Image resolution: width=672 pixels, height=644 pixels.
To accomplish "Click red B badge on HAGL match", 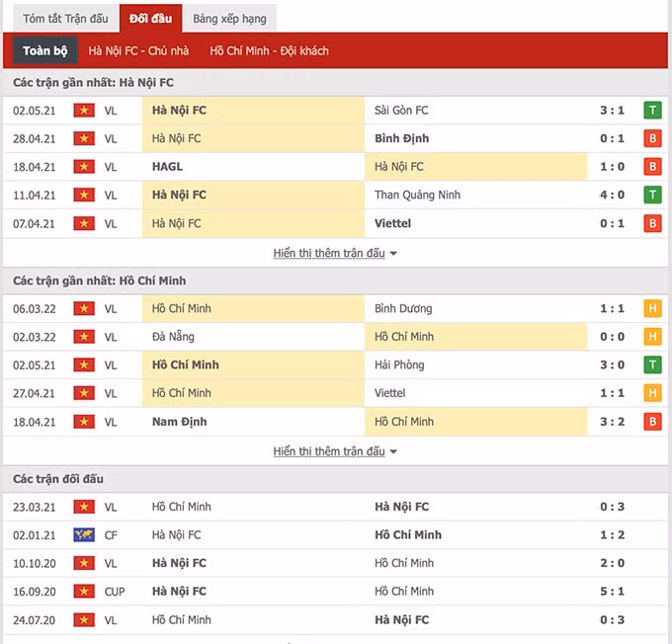I will 652,167.
